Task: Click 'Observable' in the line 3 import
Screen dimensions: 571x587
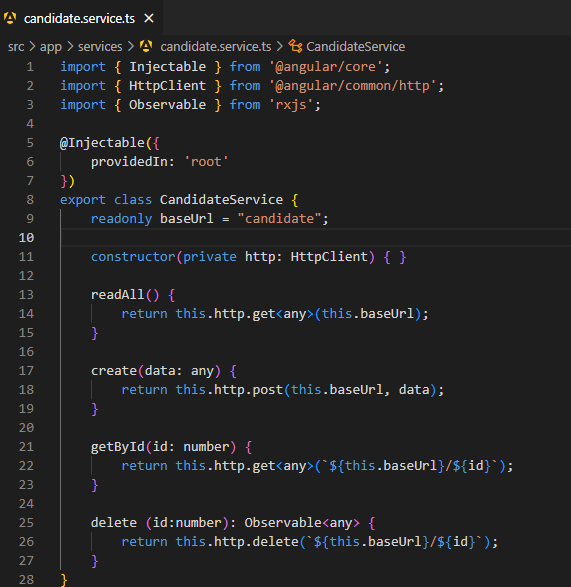Action: point(167,105)
